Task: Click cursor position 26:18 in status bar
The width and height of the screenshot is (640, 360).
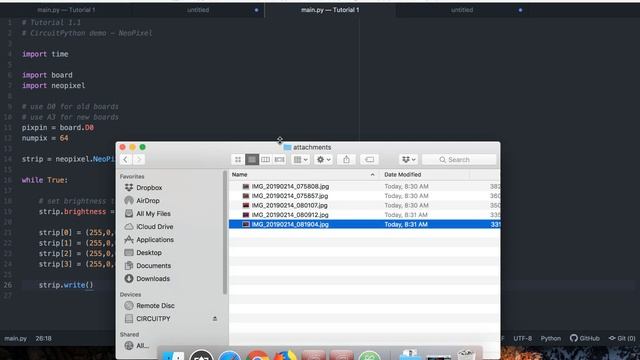Action: click(x=44, y=339)
